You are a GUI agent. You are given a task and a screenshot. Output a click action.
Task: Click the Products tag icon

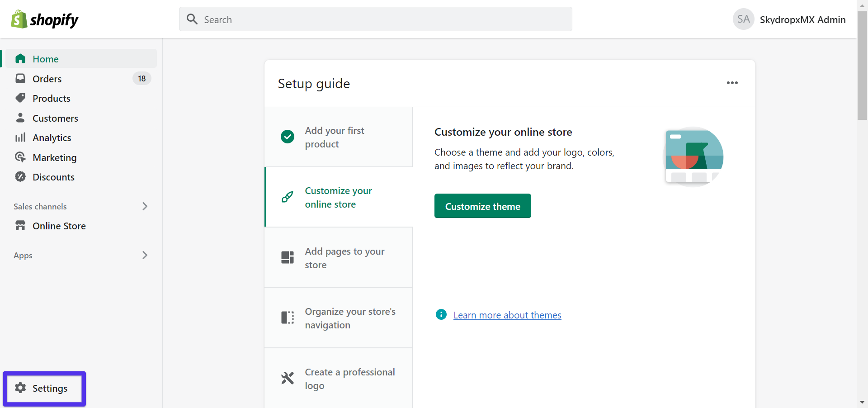[x=20, y=98]
